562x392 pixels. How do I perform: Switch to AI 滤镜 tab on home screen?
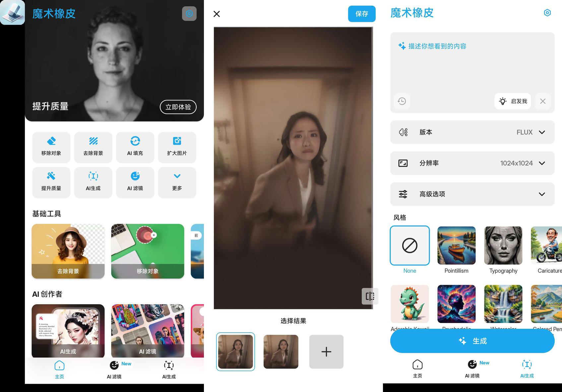pos(114,369)
